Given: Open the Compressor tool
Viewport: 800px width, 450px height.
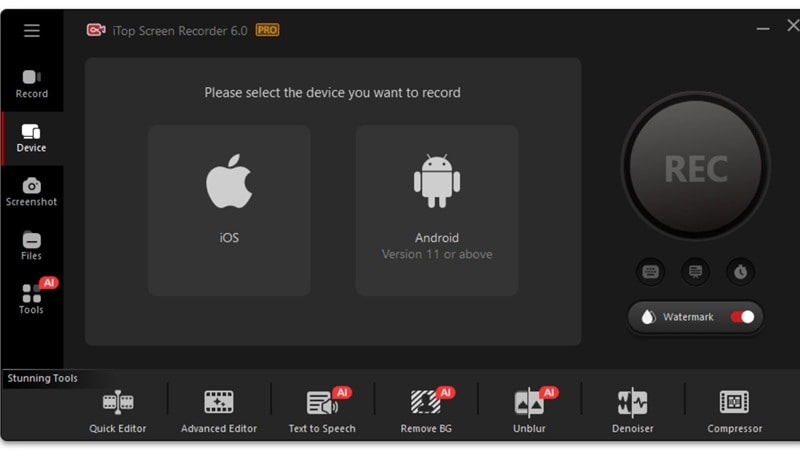Looking at the screenshot, I should tap(735, 411).
